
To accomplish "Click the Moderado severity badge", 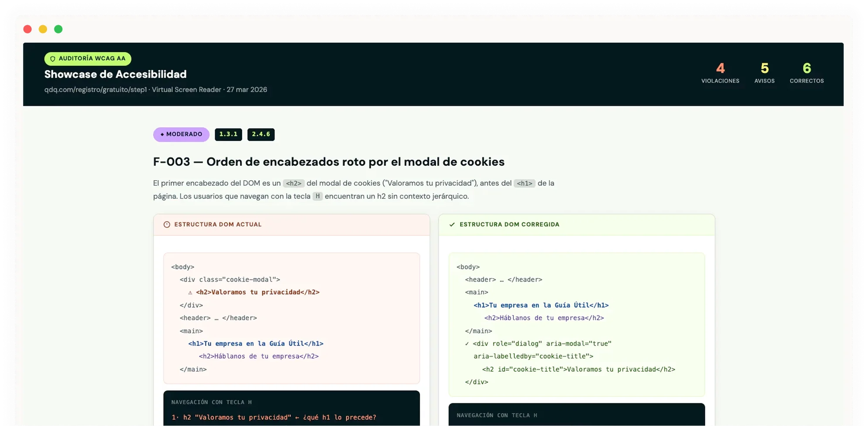I will (181, 134).
